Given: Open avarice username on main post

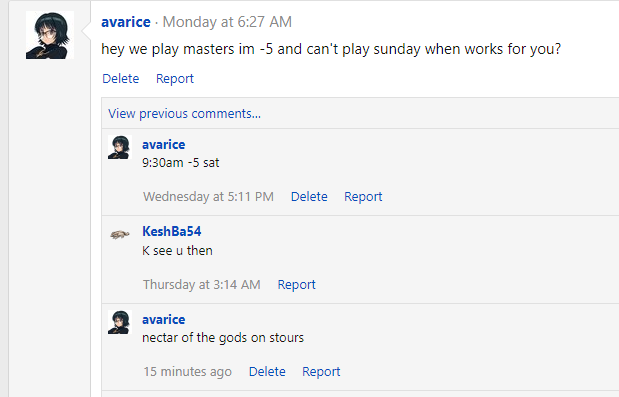Looking at the screenshot, I should pyautogui.click(x=126, y=22).
